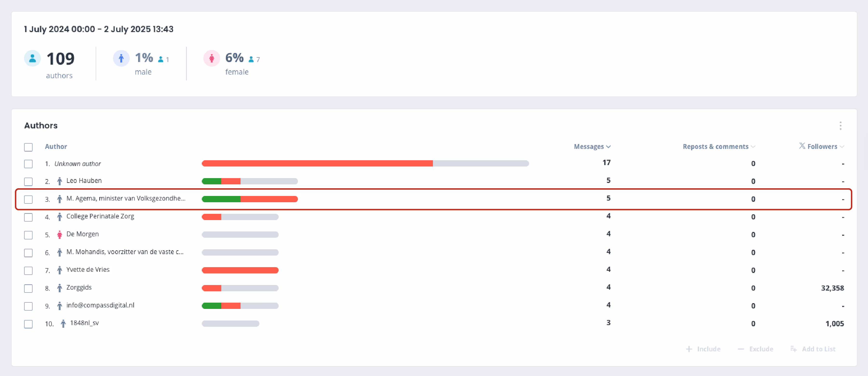868x376 pixels.
Task: Check the De Morgen row checkbox
Action: point(28,235)
